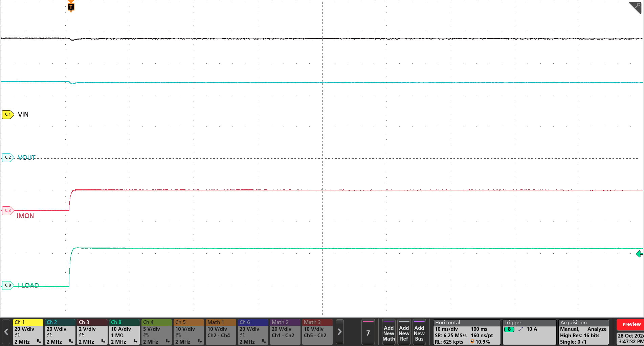The image size is (644, 346).
Task: Open the Math 1 badge
Action: pyautogui.click(x=221, y=332)
